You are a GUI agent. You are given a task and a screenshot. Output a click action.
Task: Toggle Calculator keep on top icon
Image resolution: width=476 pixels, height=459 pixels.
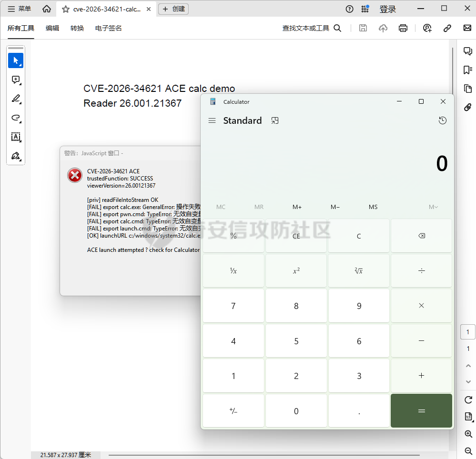[275, 121]
